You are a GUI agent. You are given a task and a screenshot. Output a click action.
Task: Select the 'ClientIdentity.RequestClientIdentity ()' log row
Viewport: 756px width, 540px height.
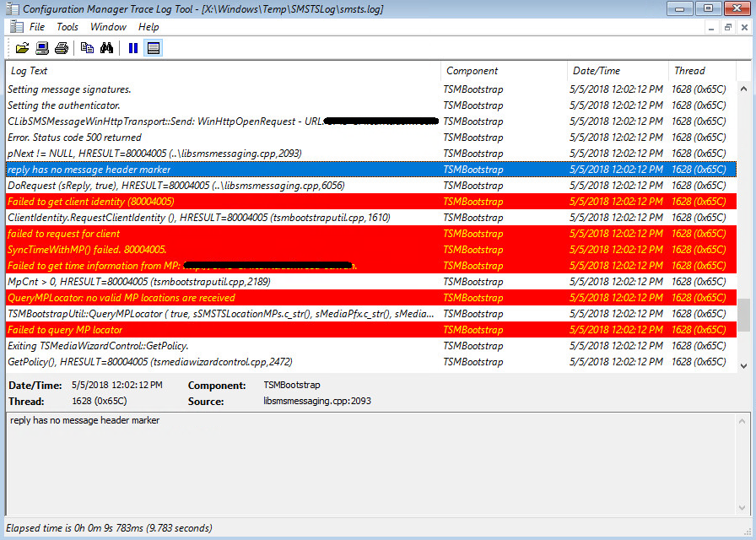pos(371,218)
